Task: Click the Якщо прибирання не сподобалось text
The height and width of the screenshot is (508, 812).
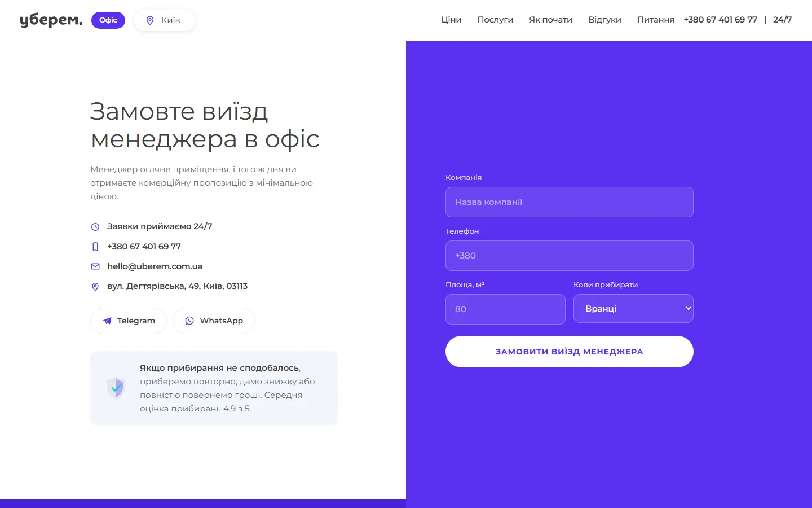Action: (219, 368)
